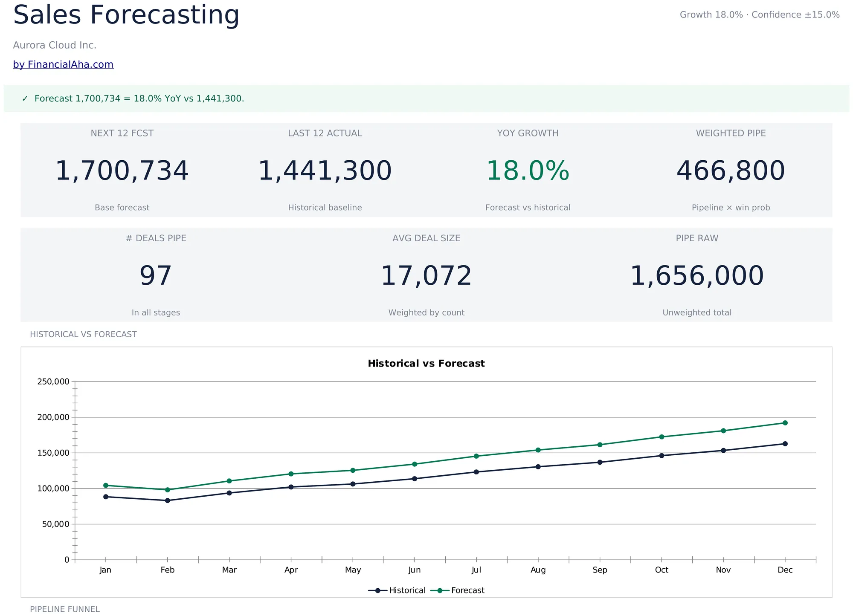Click the Forecast data point for Feb
This screenshot has height=616, width=853.
click(168, 490)
